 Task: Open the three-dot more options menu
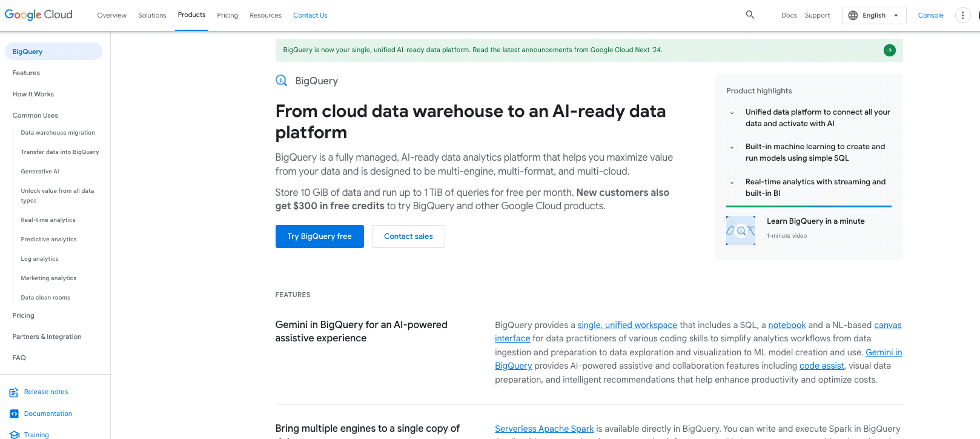(x=962, y=15)
